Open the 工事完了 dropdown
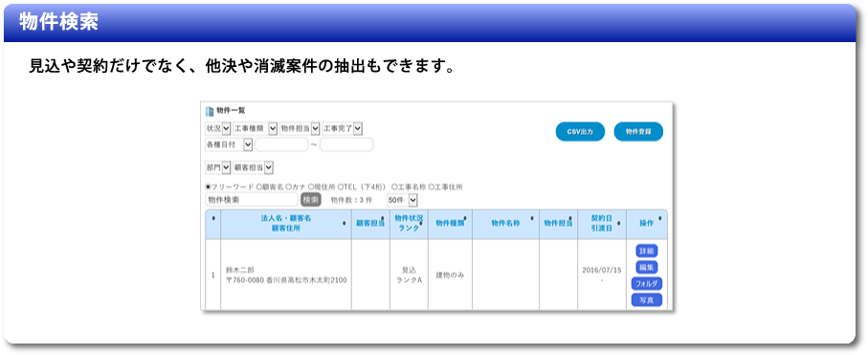868x355 pixels. coord(342,128)
